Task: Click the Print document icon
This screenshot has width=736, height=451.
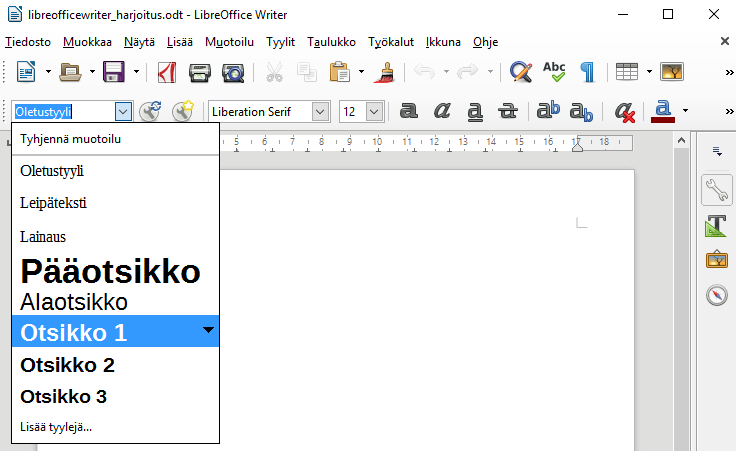Action: click(x=200, y=72)
